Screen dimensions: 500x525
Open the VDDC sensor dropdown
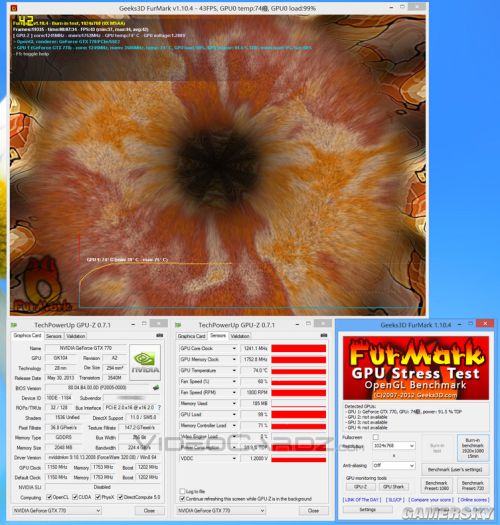point(234,458)
